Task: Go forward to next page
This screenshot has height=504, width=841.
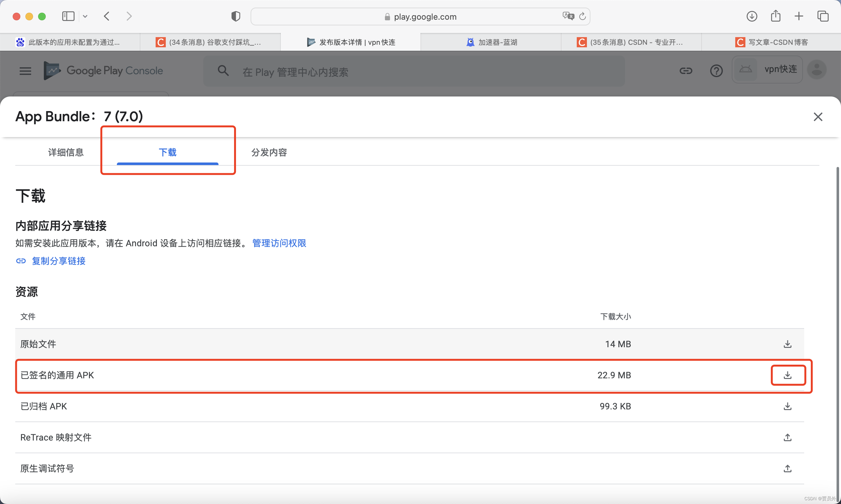Action: [129, 16]
